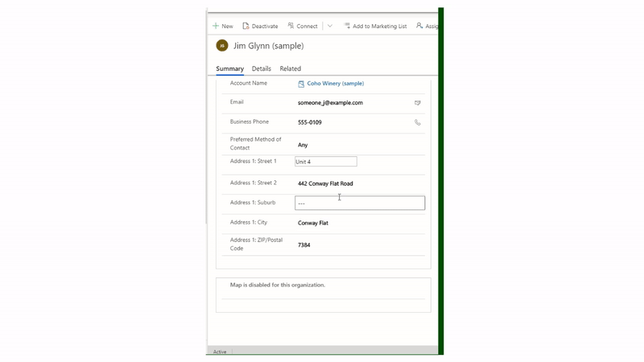Switch to the Summary tab

pos(229,68)
